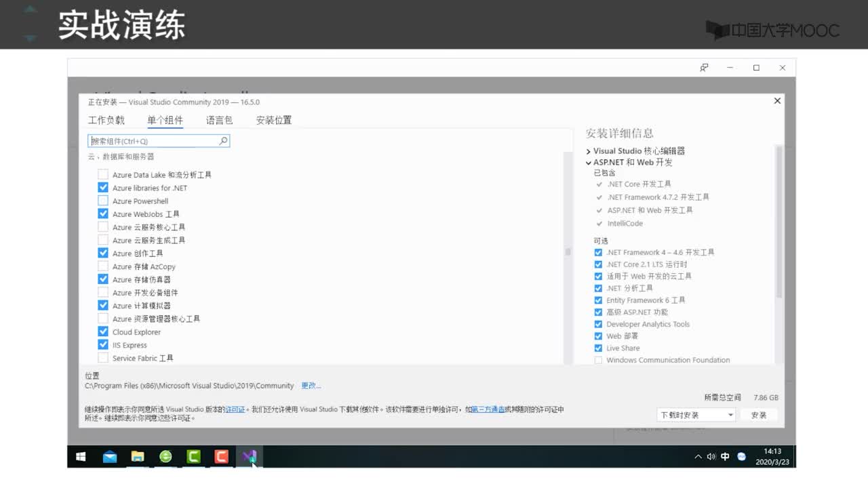
Task: Collapse ASP.NET 和 Web 开发 node
Action: click(589, 163)
